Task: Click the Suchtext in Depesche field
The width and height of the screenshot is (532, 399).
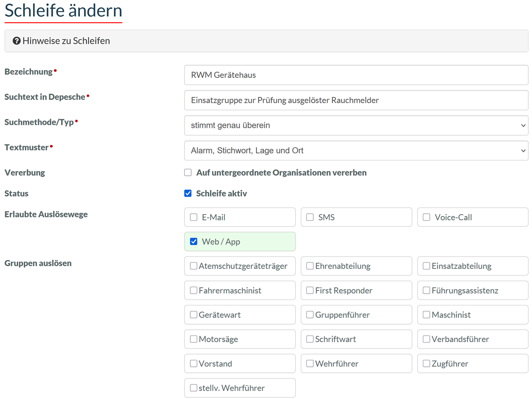Action: point(356,100)
